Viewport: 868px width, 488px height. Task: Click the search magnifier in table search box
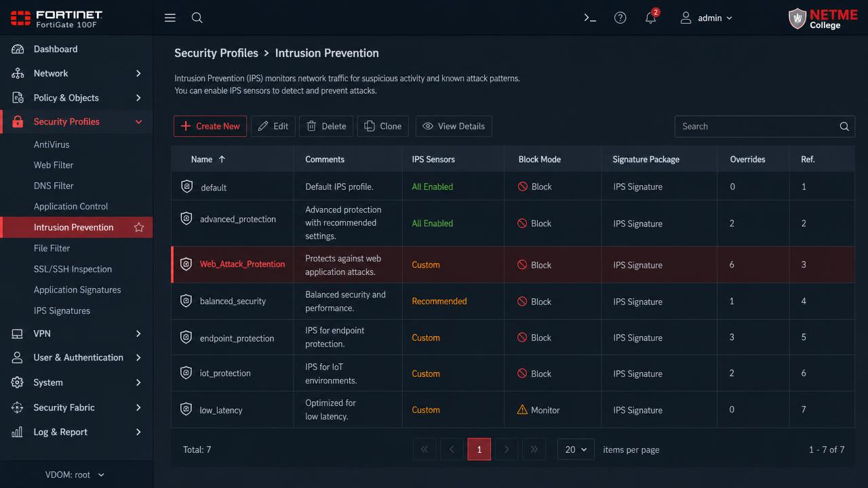coord(844,126)
